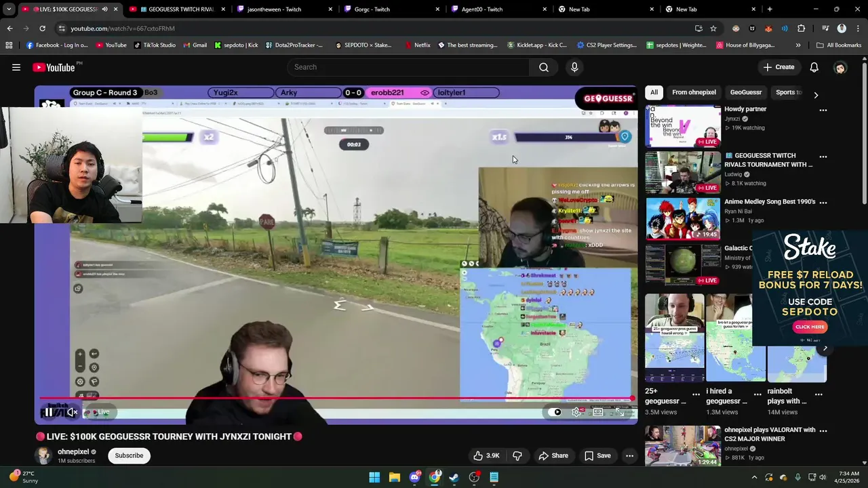Screen dimensions: 868x488
Task: Subscribe to ohnepixel channel
Action: pyautogui.click(x=129, y=455)
